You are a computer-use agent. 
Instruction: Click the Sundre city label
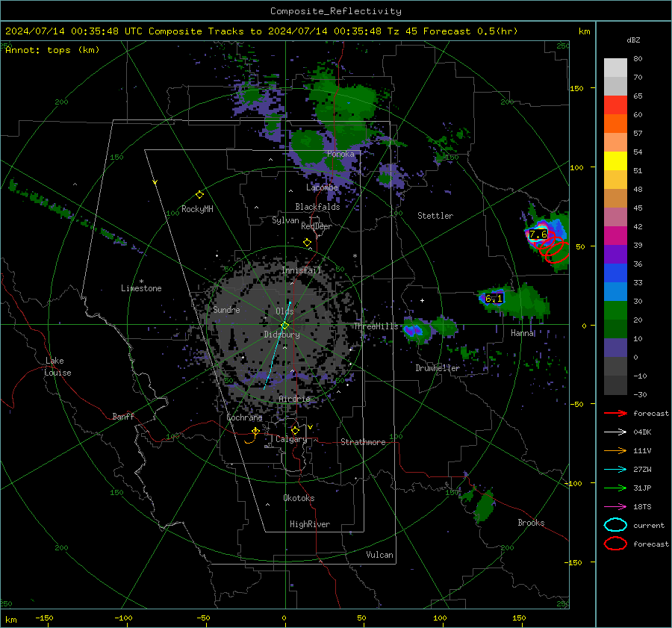[x=226, y=309]
